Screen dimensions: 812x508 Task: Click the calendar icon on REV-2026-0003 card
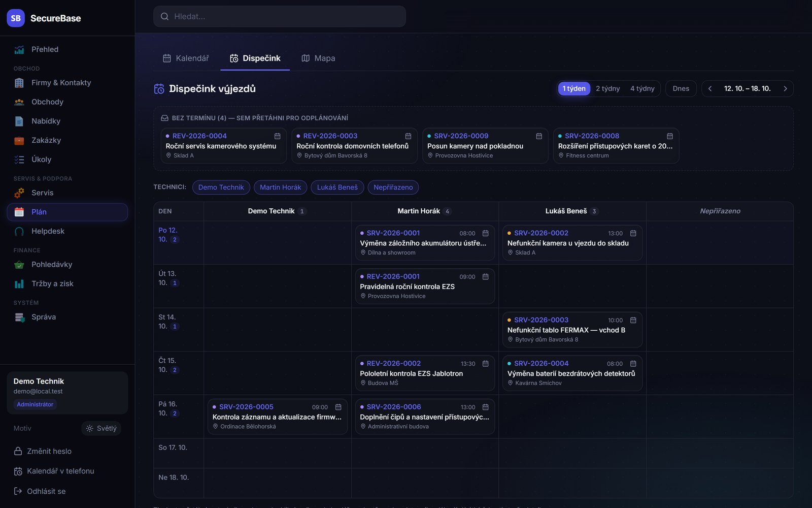tap(408, 136)
